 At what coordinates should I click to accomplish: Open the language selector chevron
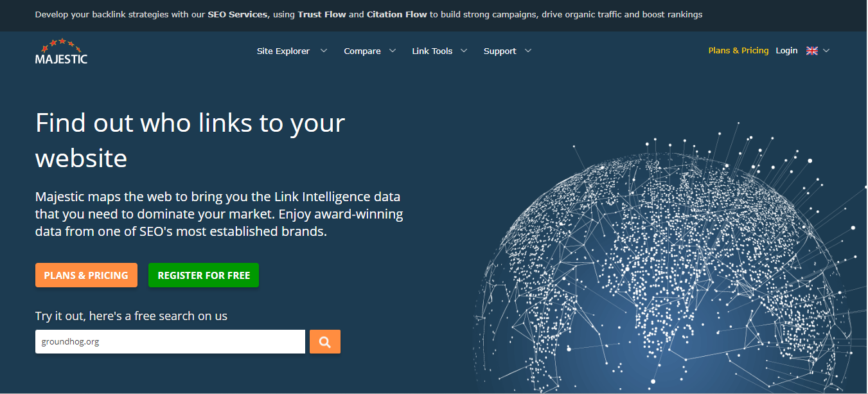pos(826,51)
